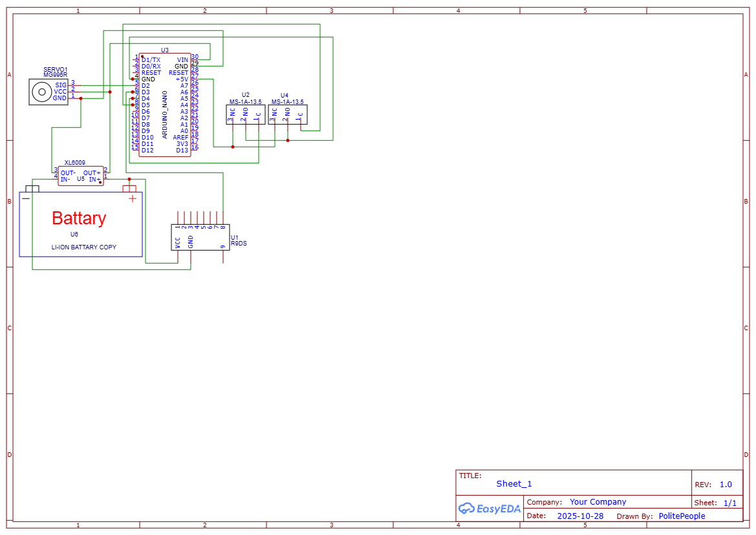Select the VIN pin on the Arduino Nano

coord(182,58)
